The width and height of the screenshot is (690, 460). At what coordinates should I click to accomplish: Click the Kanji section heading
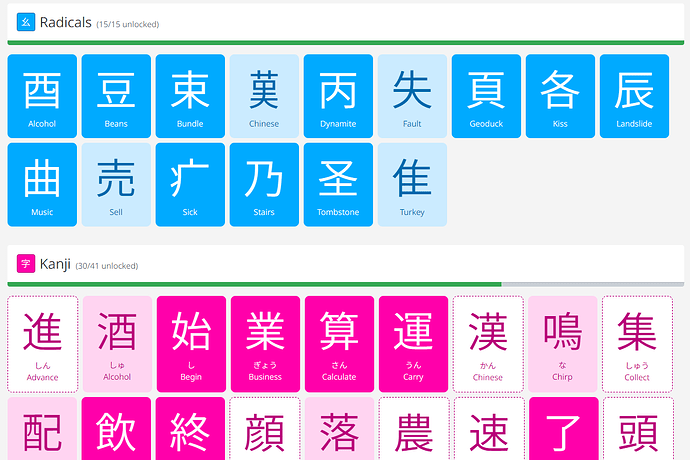click(x=55, y=264)
